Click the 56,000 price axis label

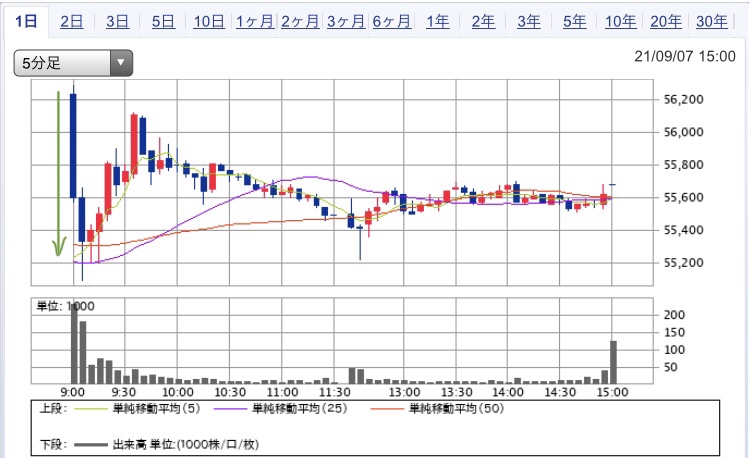point(684,132)
